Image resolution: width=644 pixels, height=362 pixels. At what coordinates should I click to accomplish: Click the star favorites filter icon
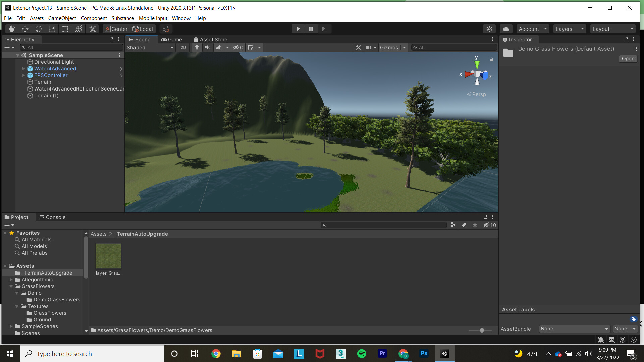[475, 225]
